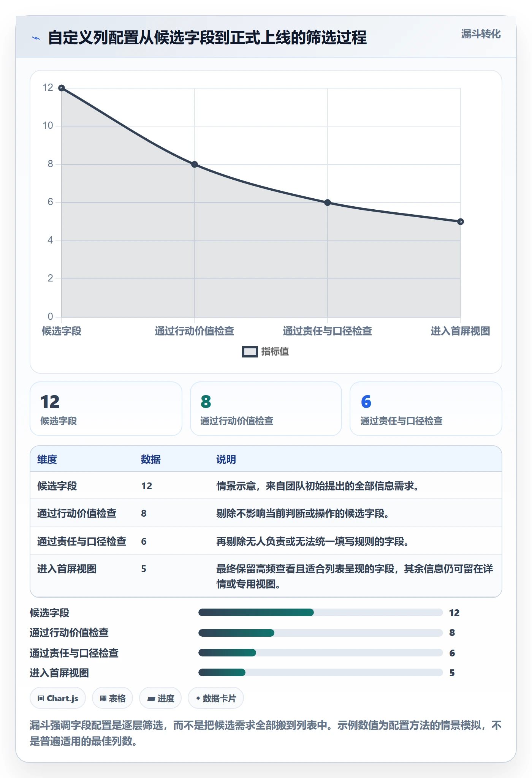Open the stat card showing 6
The image size is (532, 778).
[426, 409]
